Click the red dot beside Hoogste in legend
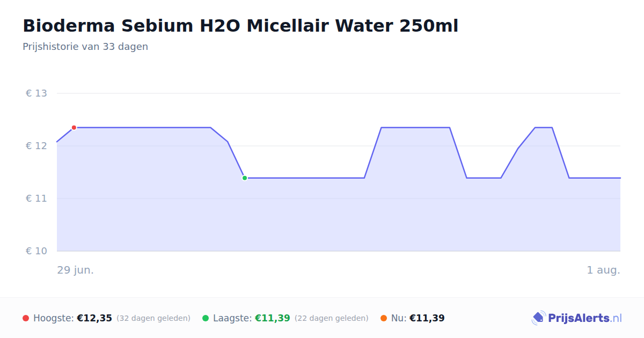This screenshot has width=644, height=338. click(26, 318)
